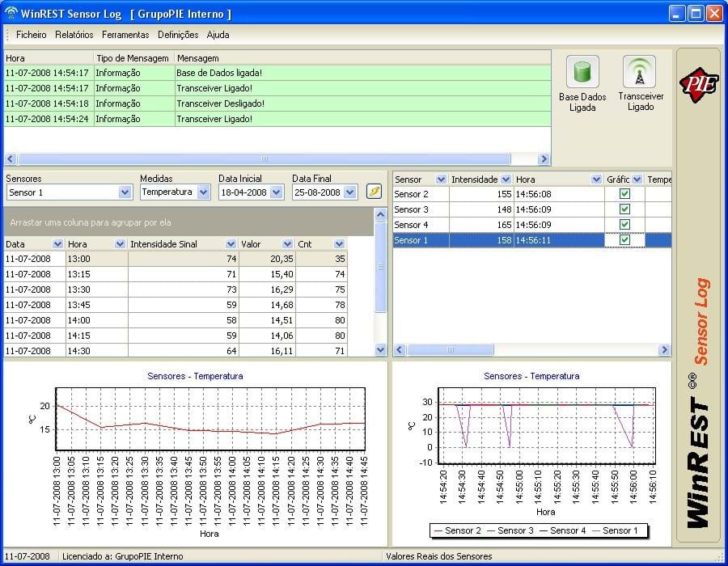The height and width of the screenshot is (566, 728).
Task: Click 'Valores Reais dos Sensores' status text
Action: (x=438, y=556)
